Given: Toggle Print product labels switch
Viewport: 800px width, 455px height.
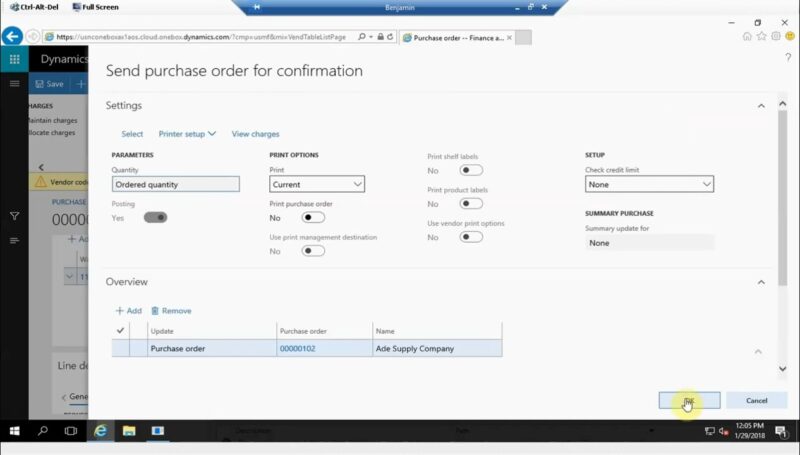Looking at the screenshot, I should pos(471,204).
